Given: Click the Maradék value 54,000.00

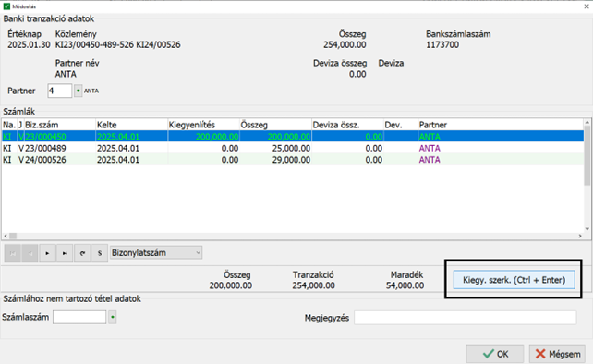Looking at the screenshot, I should (405, 285).
